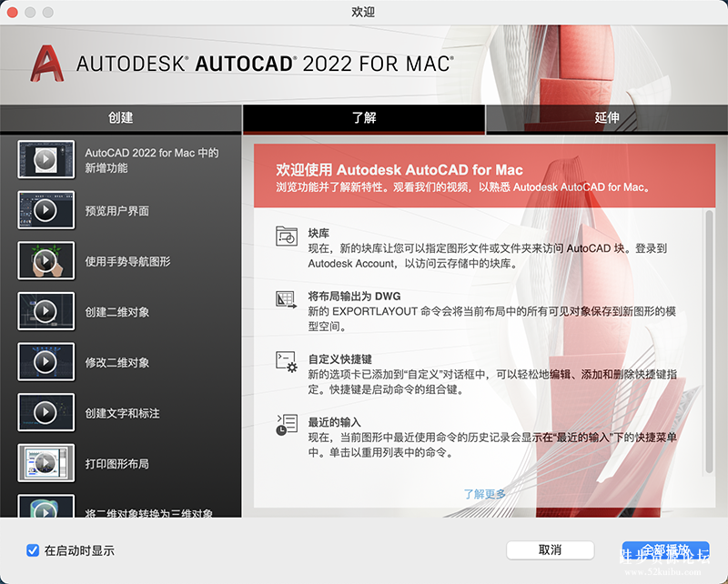Play the 创建二维对象 video thumbnail
This screenshot has height=584, width=728.
tap(46, 311)
